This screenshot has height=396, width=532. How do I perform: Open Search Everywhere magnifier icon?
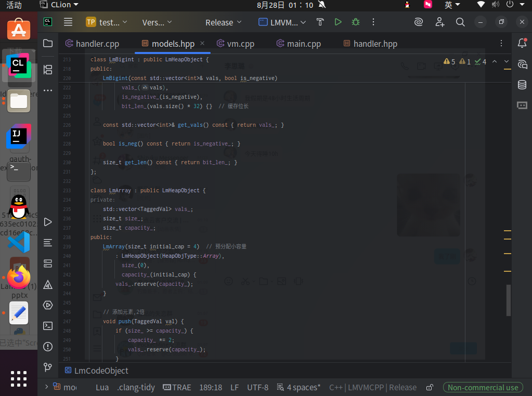click(x=460, y=22)
